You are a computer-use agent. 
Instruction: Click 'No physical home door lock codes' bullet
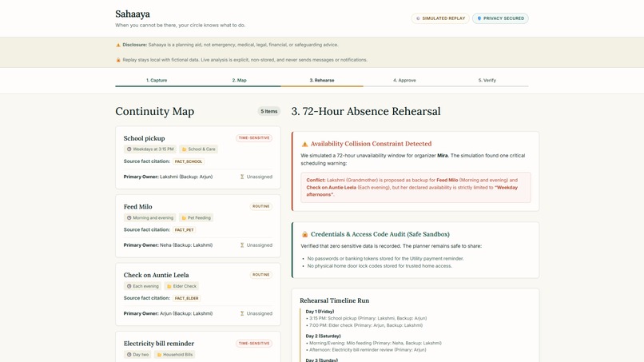pyautogui.click(x=380, y=266)
